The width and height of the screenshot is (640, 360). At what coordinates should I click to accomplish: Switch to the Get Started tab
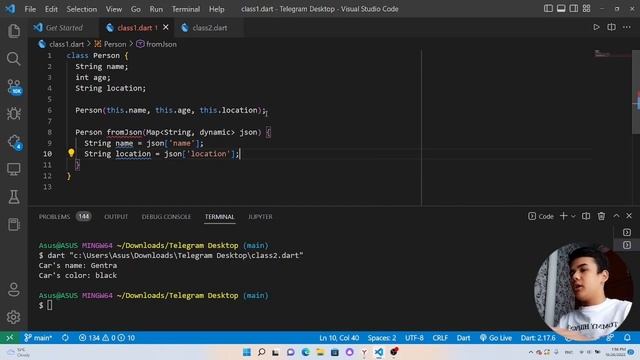tap(63, 28)
